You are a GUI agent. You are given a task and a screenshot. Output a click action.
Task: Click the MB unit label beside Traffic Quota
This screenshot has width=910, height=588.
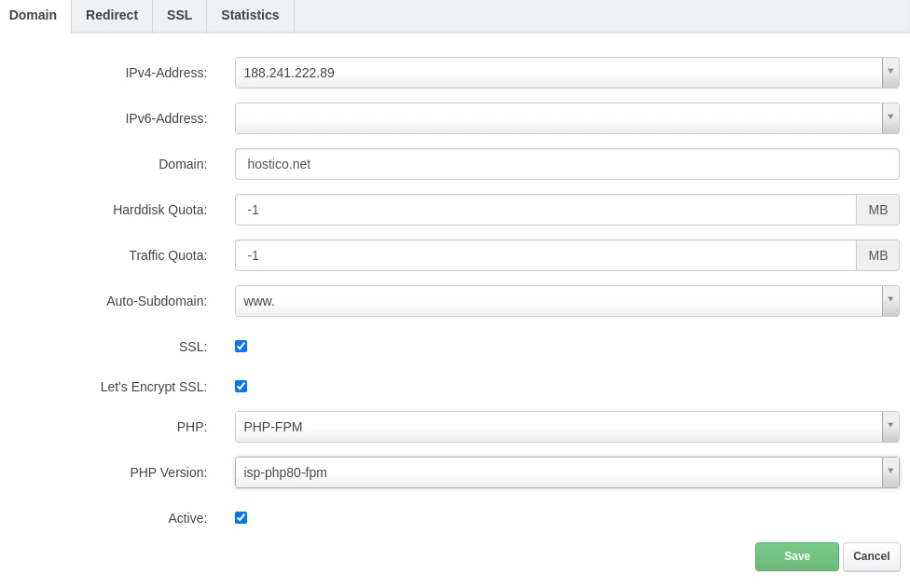[x=877, y=255]
